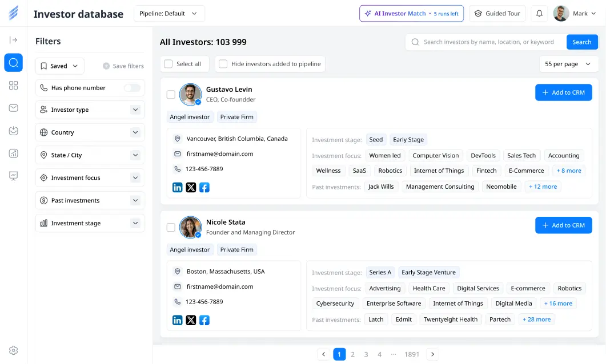
Task: Click the Twentyeight Health past investment tag
Action: (x=451, y=319)
